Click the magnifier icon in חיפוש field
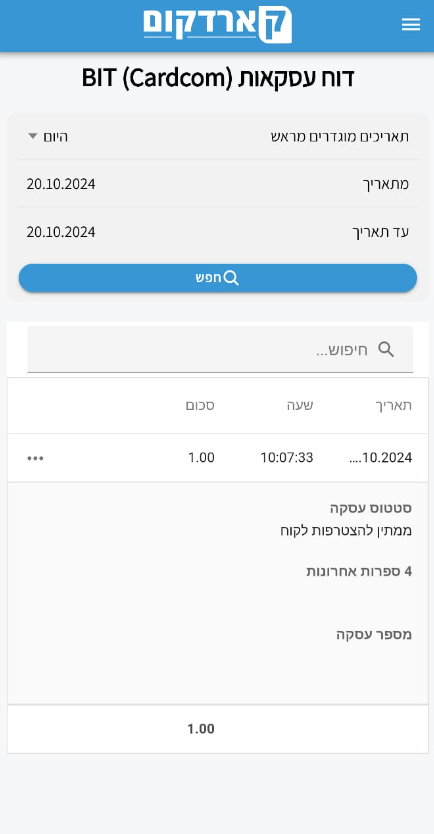434x834 pixels. pyautogui.click(x=386, y=349)
